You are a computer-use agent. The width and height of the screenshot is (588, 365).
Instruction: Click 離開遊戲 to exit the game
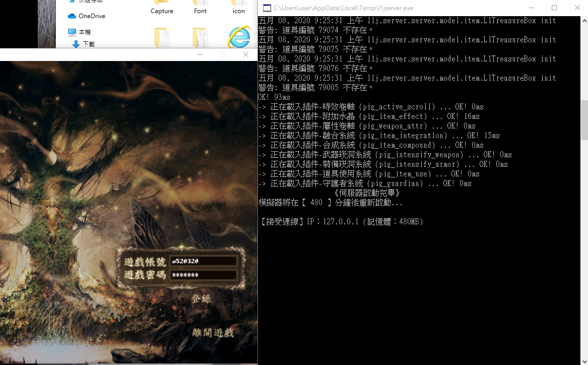pyautogui.click(x=213, y=332)
